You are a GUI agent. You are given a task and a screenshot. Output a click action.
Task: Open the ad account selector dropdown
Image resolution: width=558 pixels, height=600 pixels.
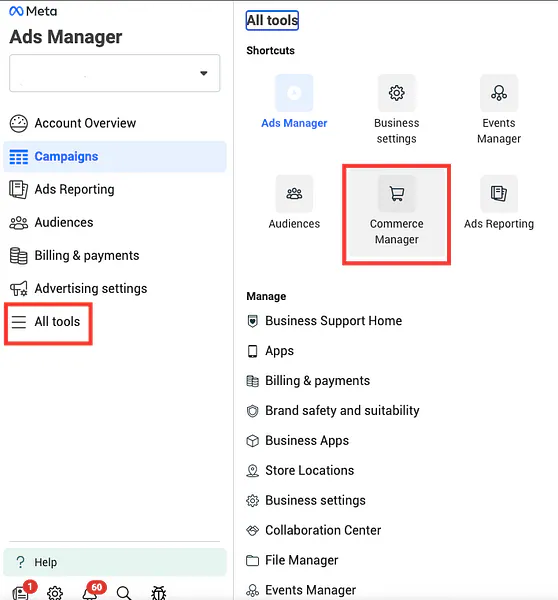click(x=114, y=73)
